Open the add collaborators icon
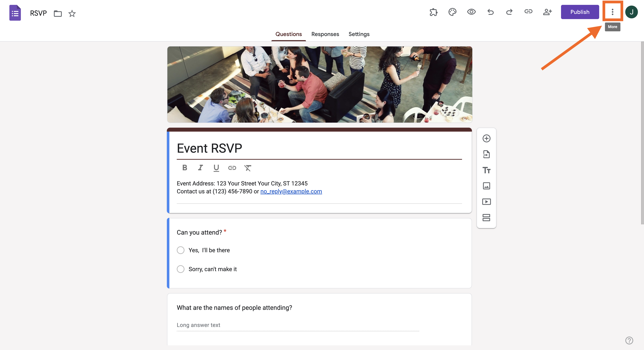The height and width of the screenshot is (350, 644). coord(547,12)
